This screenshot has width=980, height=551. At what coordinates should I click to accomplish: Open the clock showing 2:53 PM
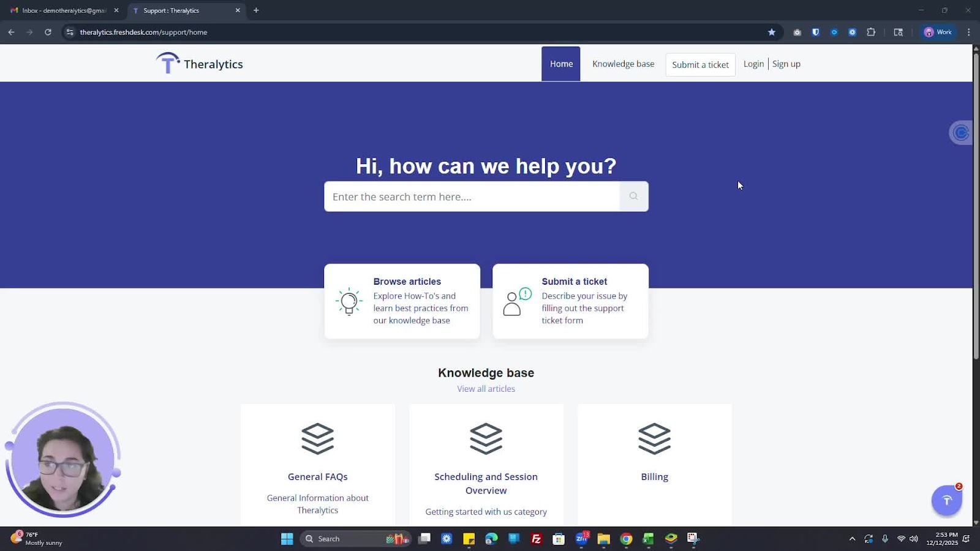tap(941, 539)
